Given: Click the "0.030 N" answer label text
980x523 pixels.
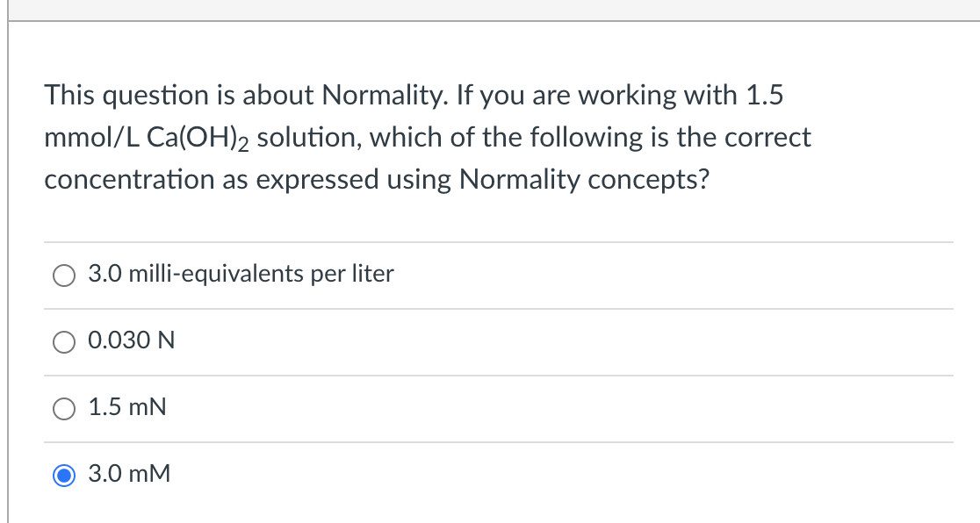Looking at the screenshot, I should [x=132, y=340].
